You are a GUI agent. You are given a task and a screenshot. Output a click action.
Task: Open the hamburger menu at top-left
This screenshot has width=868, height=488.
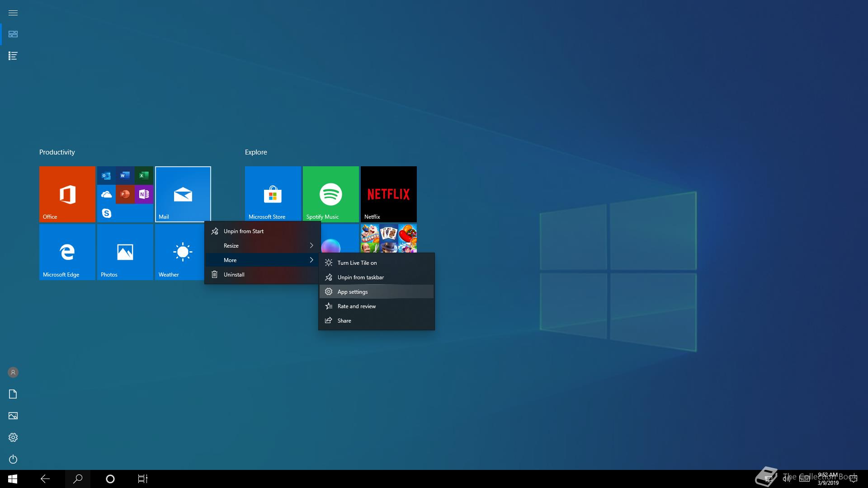(x=13, y=13)
